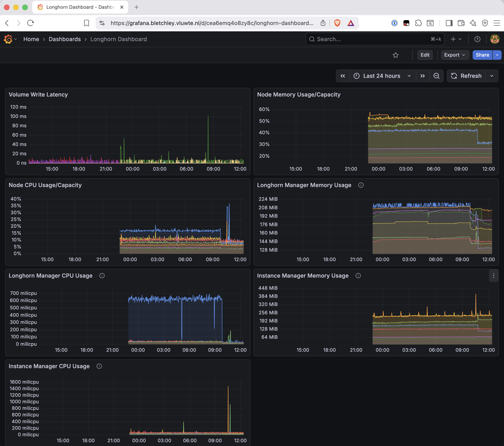The image size is (504, 446).
Task: Expand the Export dropdown
Action: [455, 55]
